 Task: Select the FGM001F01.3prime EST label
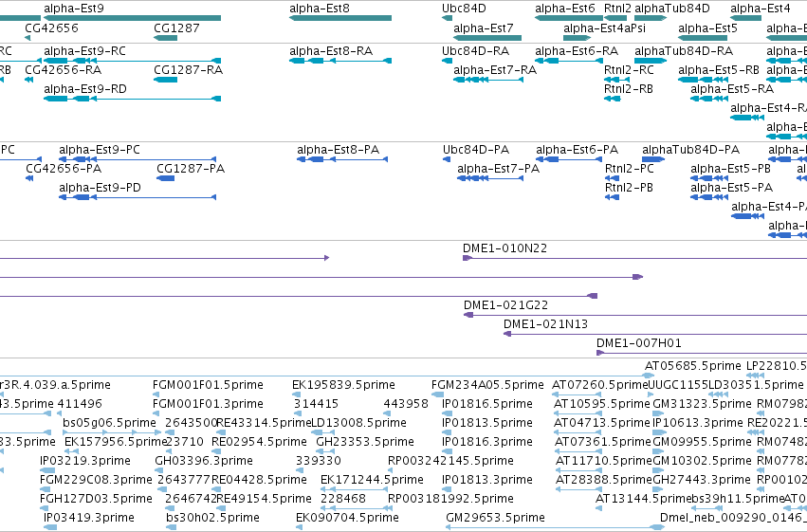tap(208, 404)
